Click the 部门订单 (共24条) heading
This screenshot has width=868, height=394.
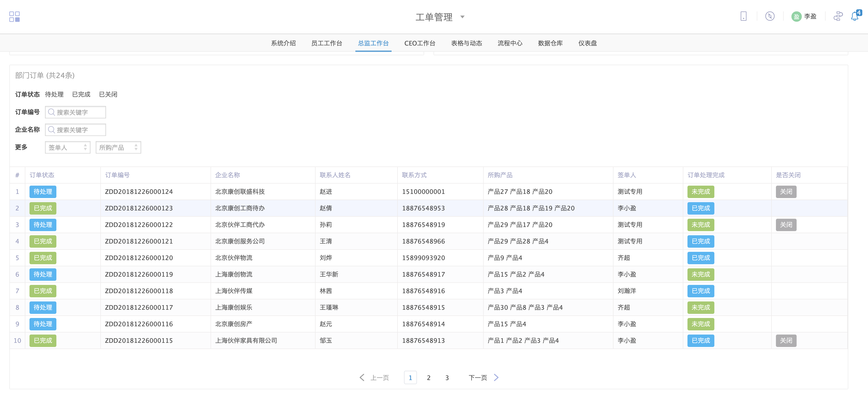(45, 75)
